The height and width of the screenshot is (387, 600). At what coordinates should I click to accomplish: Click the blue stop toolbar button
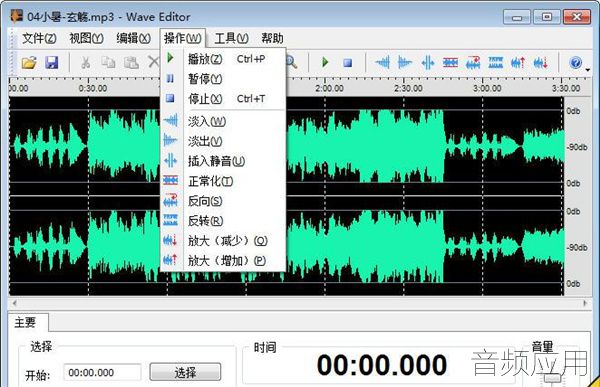[347, 62]
